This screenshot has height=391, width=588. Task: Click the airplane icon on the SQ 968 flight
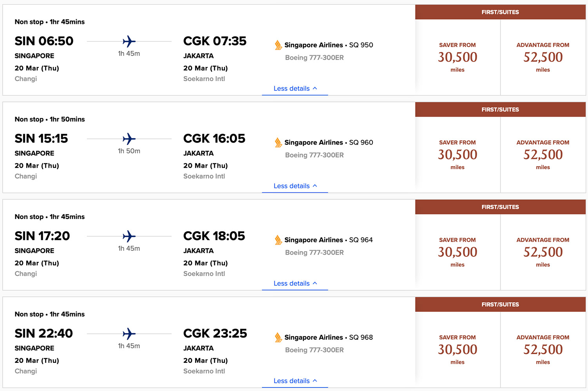pyautogui.click(x=129, y=334)
